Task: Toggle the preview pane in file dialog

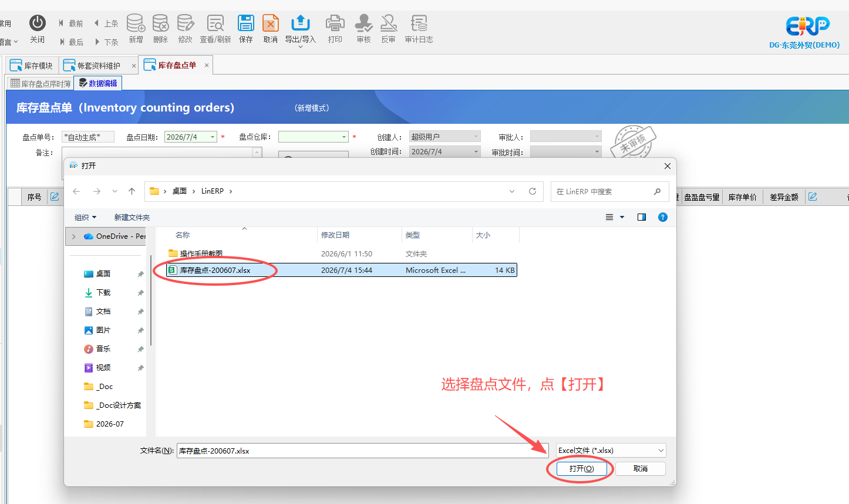Action: (x=642, y=217)
